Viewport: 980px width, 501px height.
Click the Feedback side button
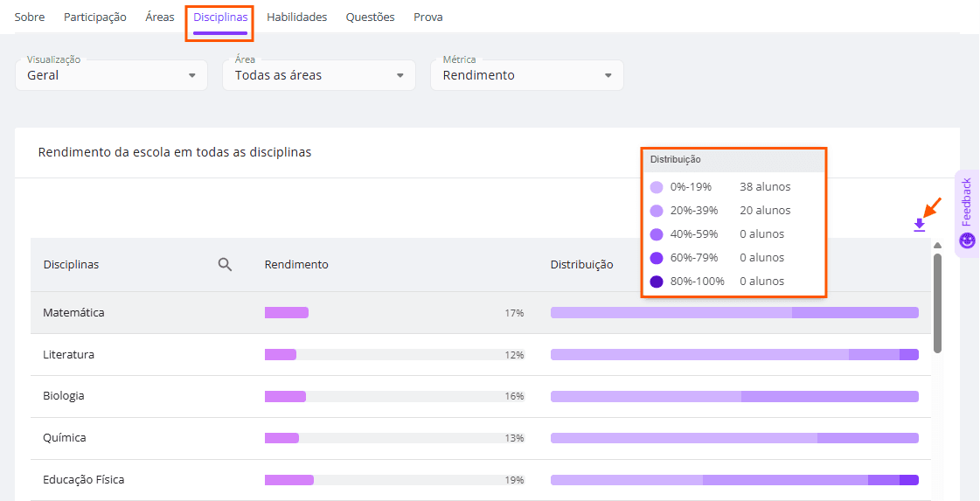tap(966, 203)
